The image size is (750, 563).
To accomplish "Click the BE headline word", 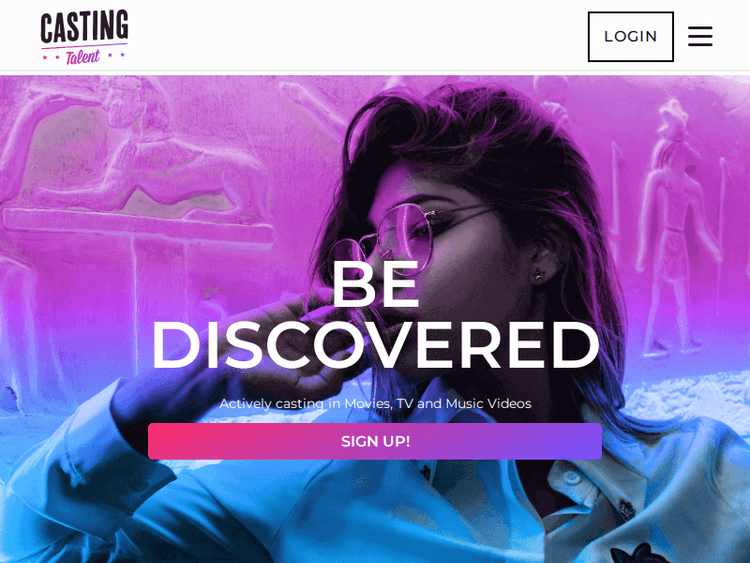I will pyautogui.click(x=375, y=284).
